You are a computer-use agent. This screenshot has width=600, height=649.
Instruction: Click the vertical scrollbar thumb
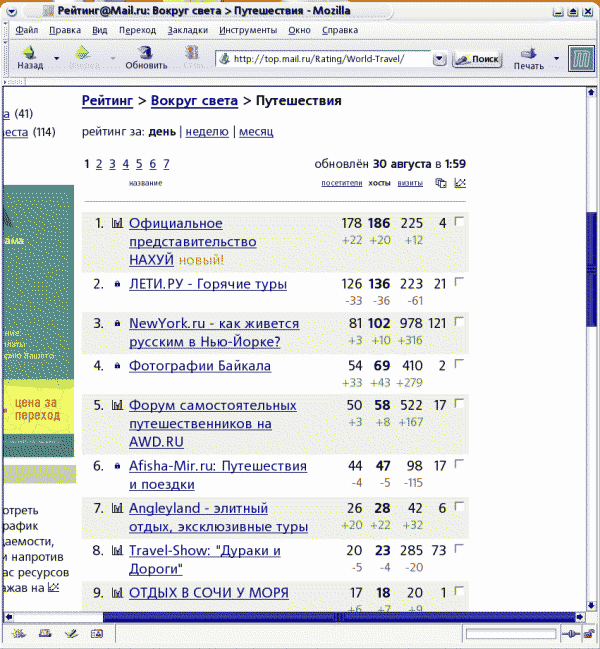[591, 269]
